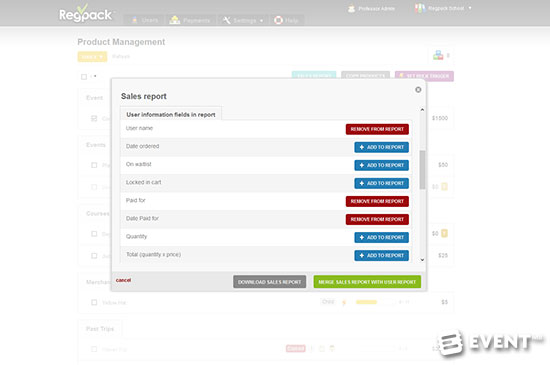The image size is (550, 365).
Task: Click the gray Copy Products button
Action: pyautogui.click(x=365, y=75)
